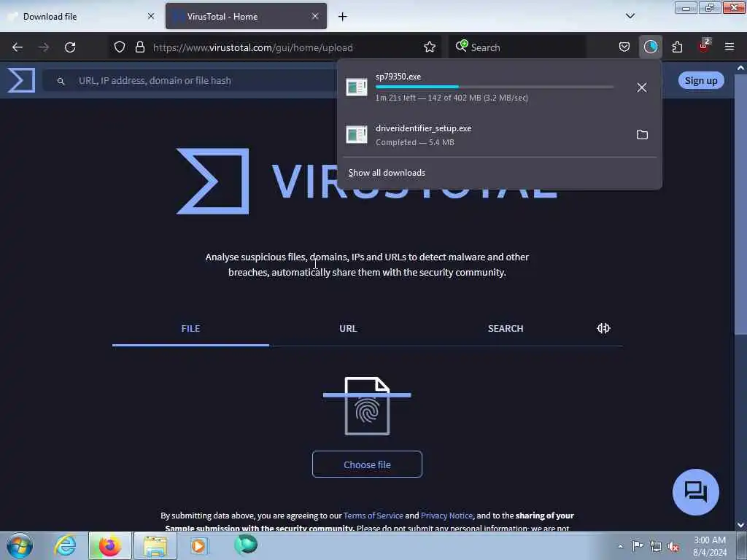Show hidden tray icons arrow

620,546
